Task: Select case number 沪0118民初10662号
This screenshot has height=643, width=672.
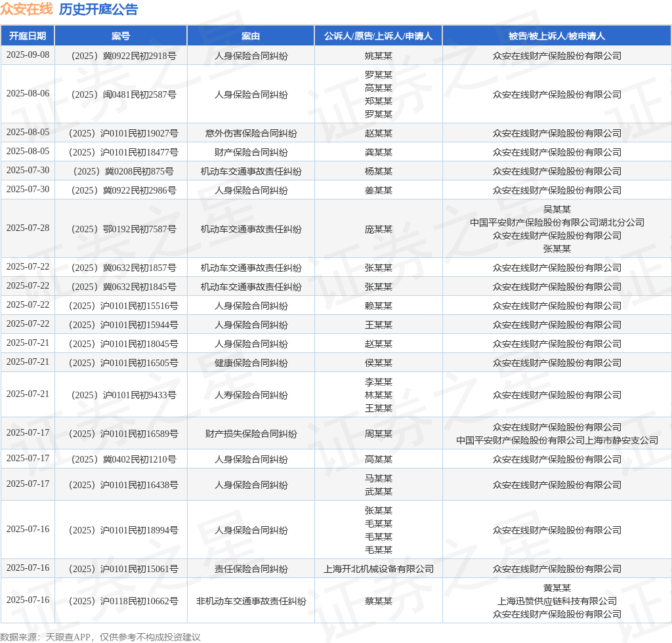Action: tap(123, 601)
